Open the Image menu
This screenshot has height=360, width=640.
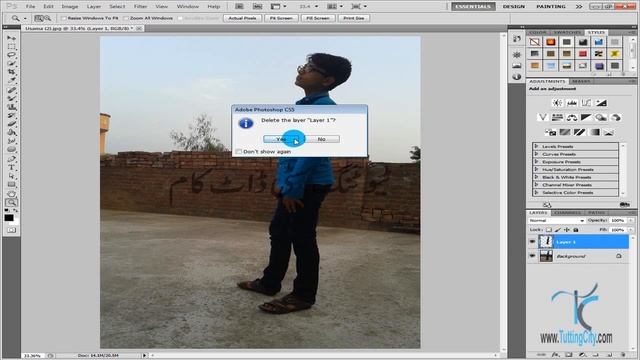70,7
